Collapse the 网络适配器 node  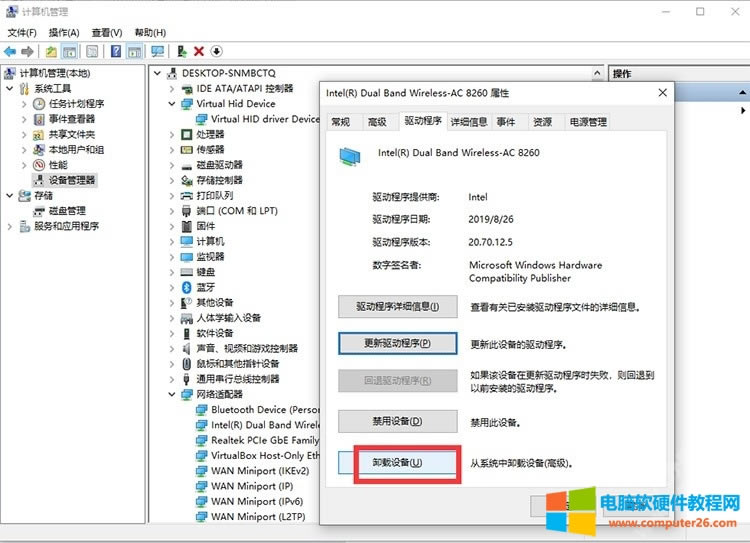pyautogui.click(x=172, y=395)
